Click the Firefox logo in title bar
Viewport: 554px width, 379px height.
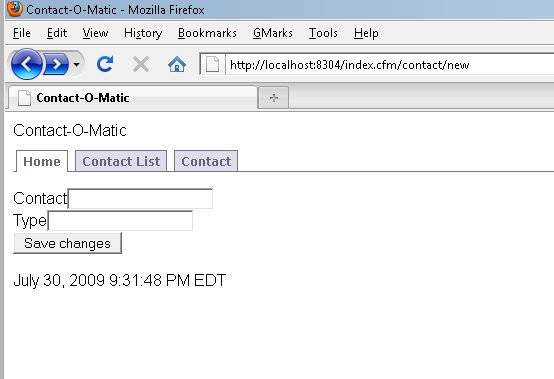point(15,9)
